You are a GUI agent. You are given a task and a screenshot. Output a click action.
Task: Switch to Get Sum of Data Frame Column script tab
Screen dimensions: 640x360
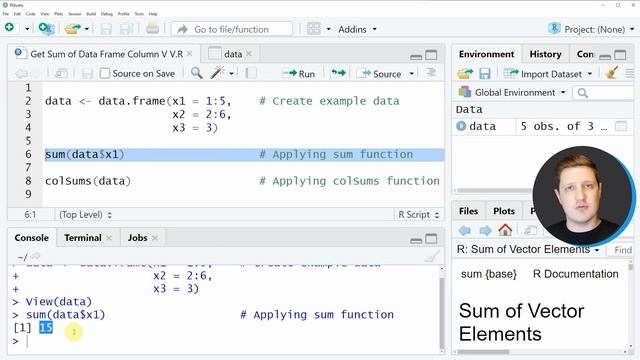tap(106, 54)
